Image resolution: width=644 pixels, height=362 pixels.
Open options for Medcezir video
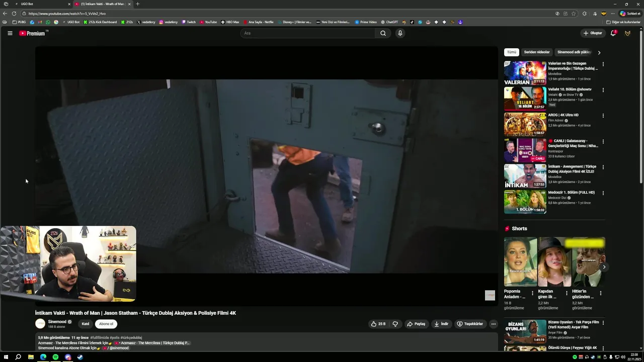(603, 193)
